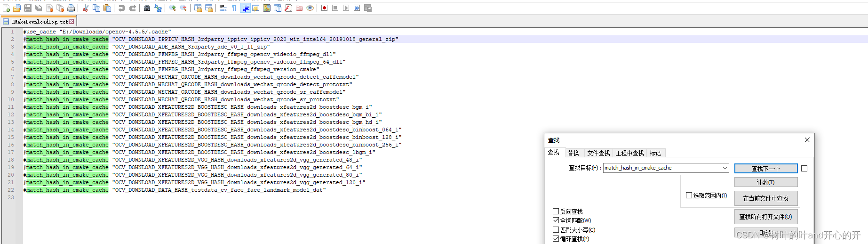Redo the last undone action

click(133, 8)
